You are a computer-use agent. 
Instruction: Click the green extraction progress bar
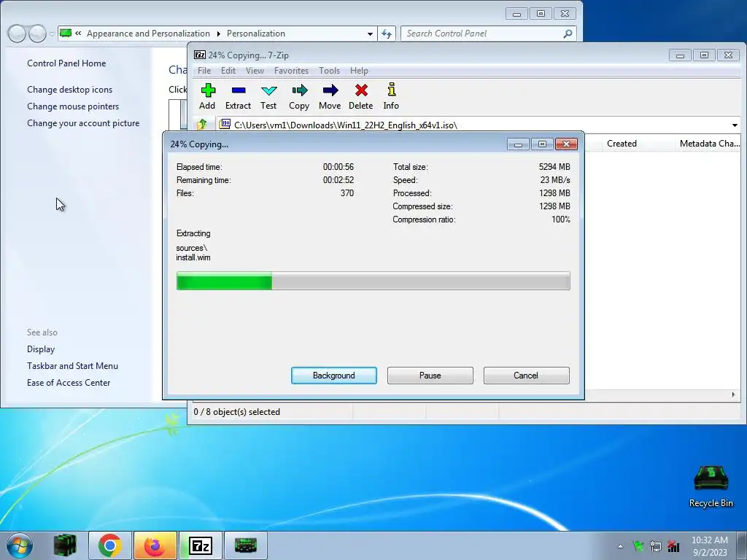(x=373, y=281)
